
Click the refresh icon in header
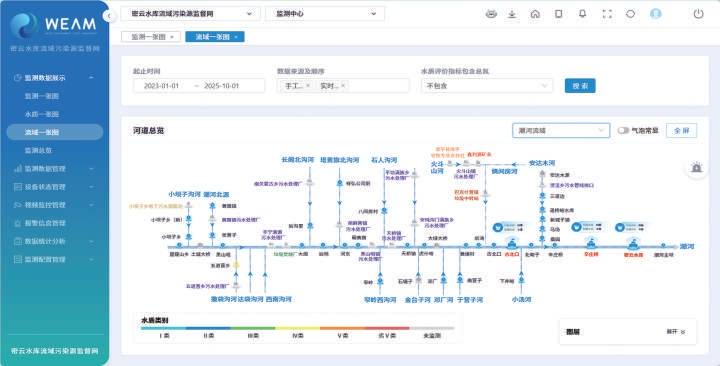pos(630,14)
